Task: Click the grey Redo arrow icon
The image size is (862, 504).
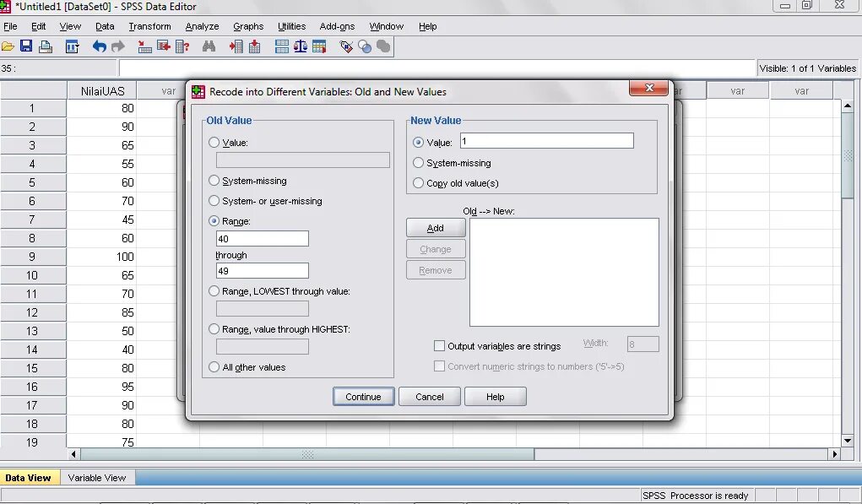Action: (117, 47)
